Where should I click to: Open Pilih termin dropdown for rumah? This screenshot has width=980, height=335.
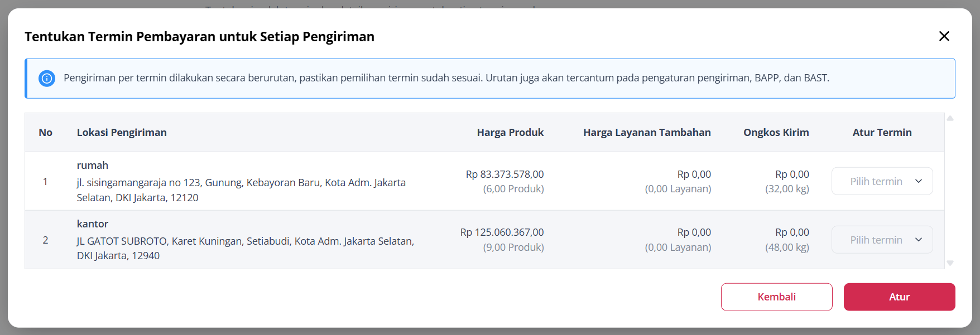[882, 181]
